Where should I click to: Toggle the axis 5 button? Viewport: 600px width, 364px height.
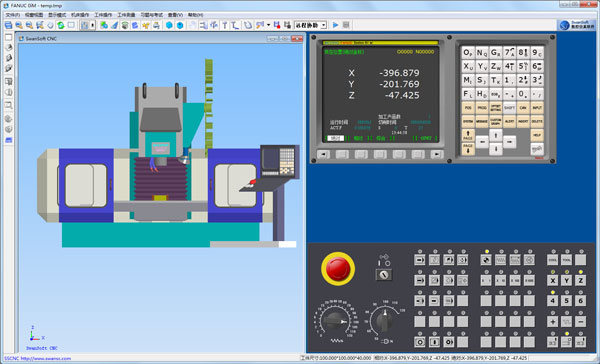pos(566,301)
